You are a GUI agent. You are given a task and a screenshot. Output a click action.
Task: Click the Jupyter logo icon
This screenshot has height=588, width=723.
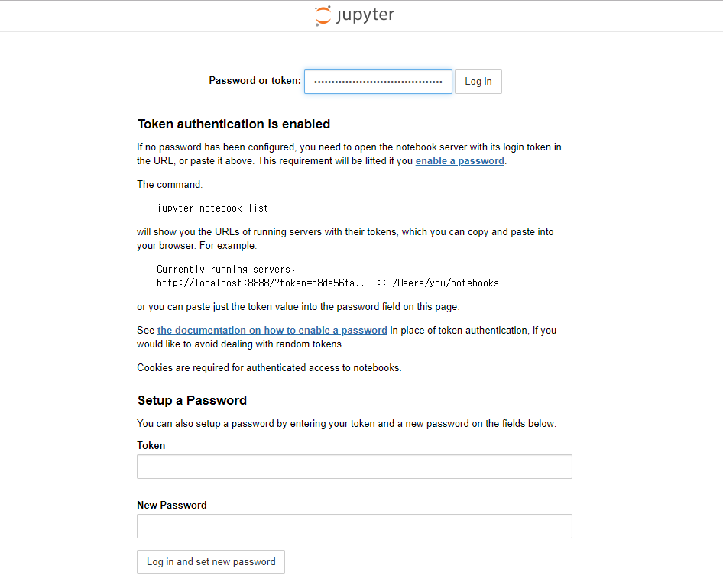(x=323, y=16)
